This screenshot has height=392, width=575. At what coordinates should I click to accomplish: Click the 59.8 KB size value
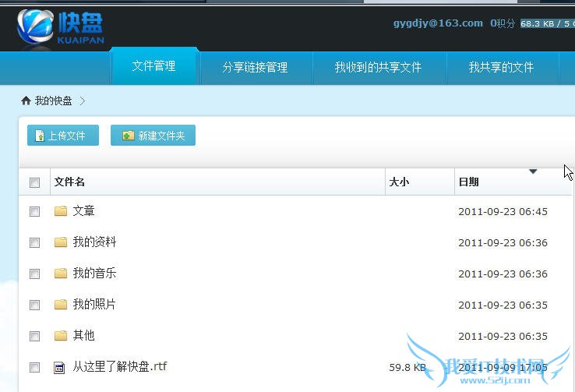click(x=407, y=367)
